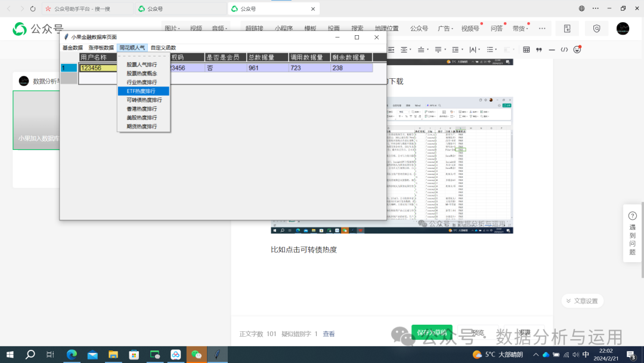
Task: Insert a blockquote using the quotation icon
Action: 539,50
